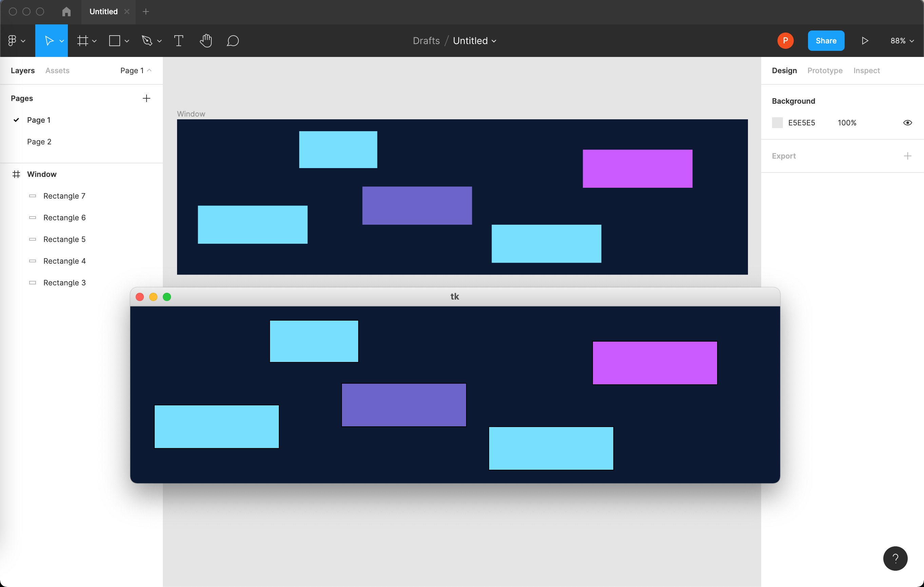The image size is (924, 587).
Task: Open the zoom level dropdown
Action: pos(901,40)
